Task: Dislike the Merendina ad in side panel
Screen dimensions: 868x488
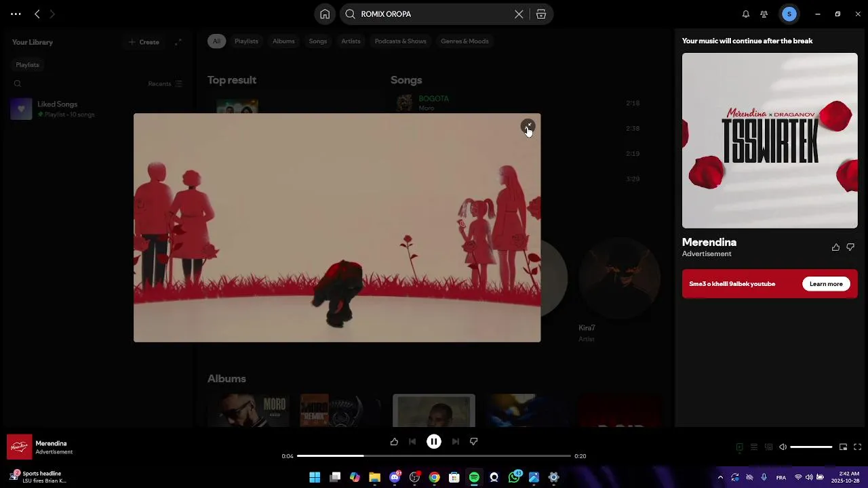Action: point(850,247)
